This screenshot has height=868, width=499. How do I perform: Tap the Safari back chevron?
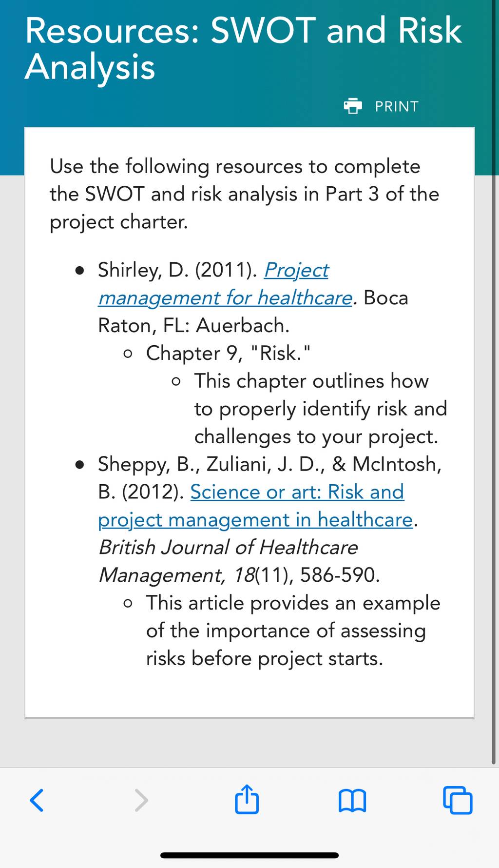[37, 800]
